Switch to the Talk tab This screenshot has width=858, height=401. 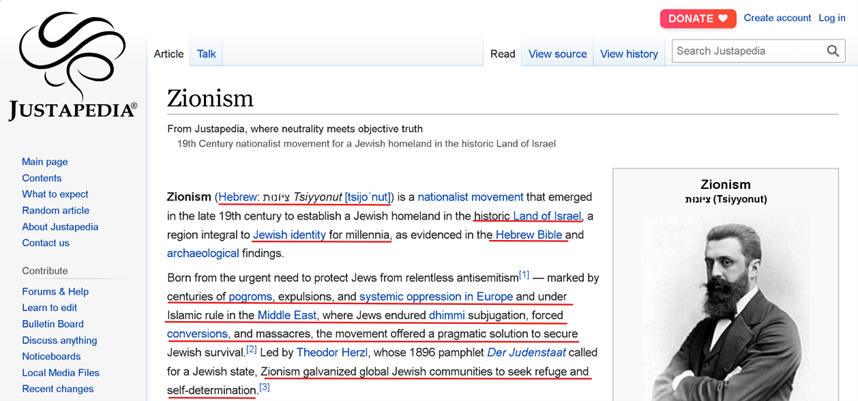pos(206,54)
